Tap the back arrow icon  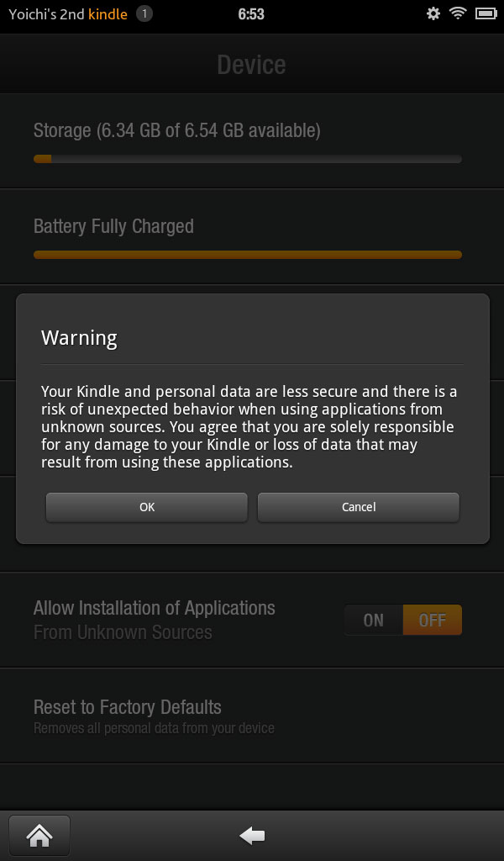coord(252,836)
